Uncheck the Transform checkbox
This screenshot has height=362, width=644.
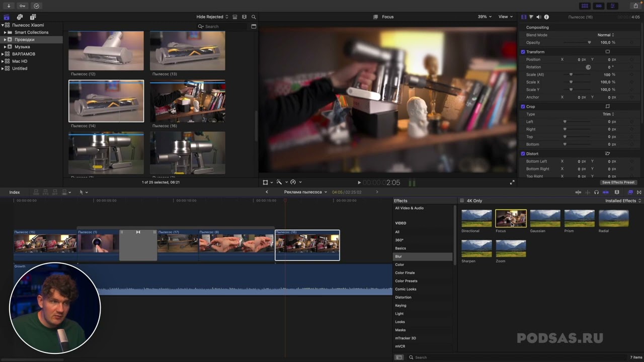point(523,52)
